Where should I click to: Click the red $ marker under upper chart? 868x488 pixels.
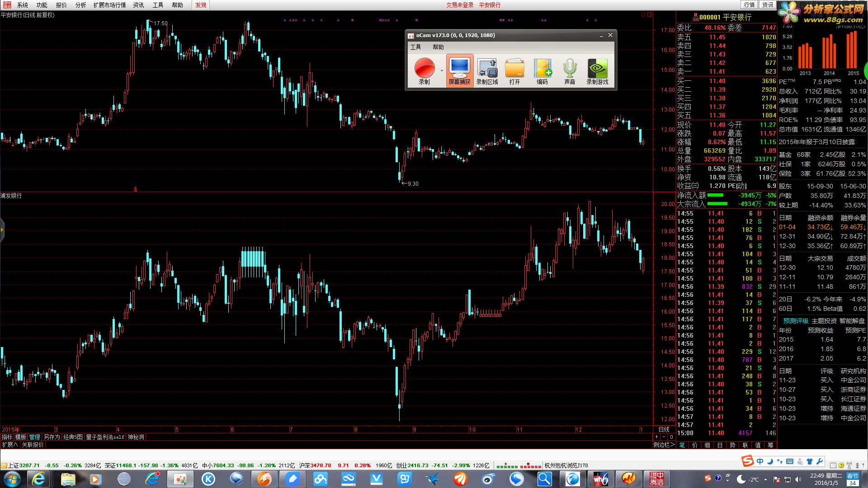click(x=136, y=189)
